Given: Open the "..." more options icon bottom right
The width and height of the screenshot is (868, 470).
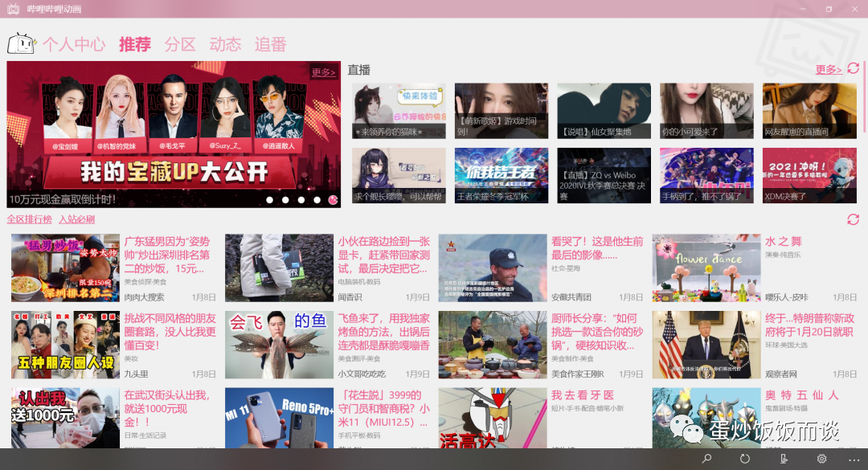Looking at the screenshot, I should [854, 458].
